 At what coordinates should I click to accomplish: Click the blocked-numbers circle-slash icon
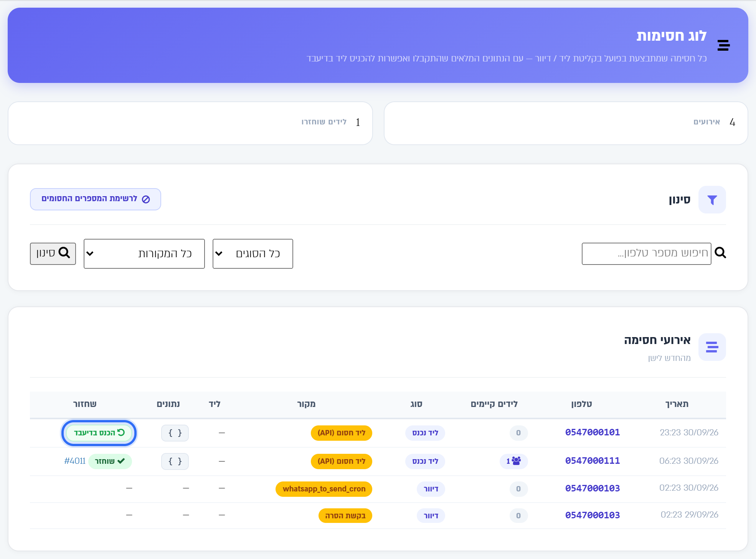(x=146, y=199)
